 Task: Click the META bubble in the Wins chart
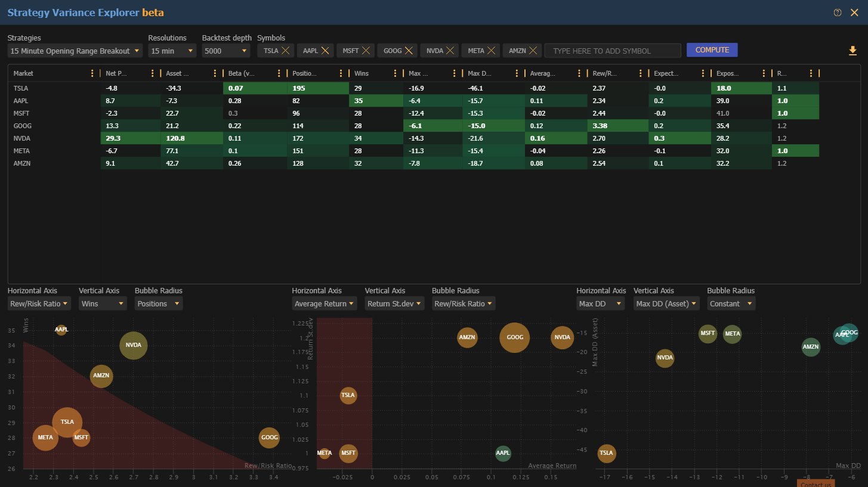(45, 438)
